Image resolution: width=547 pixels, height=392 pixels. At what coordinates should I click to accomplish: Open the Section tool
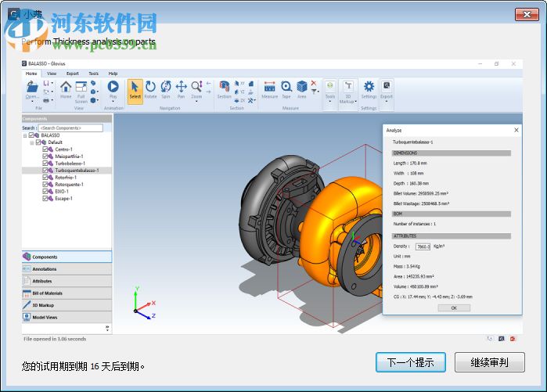[225, 90]
